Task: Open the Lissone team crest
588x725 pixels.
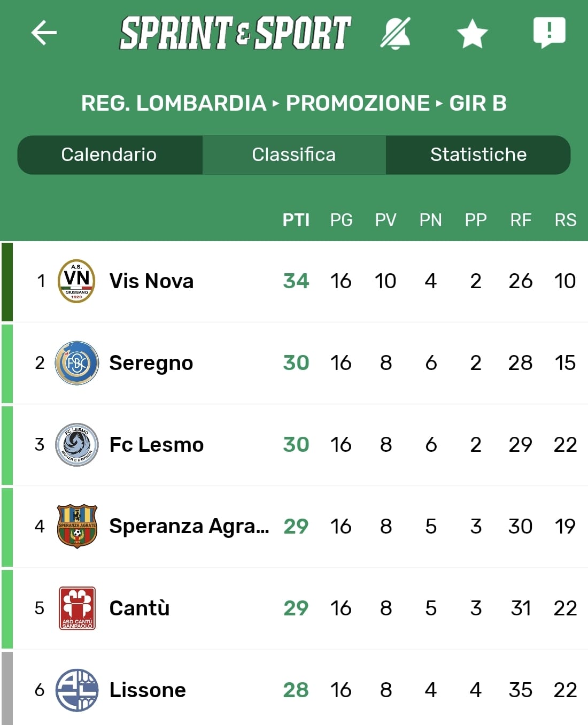Action: click(77, 690)
